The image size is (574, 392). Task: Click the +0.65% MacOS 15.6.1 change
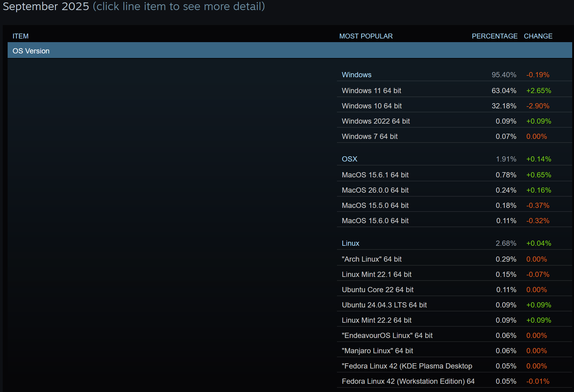click(x=539, y=175)
